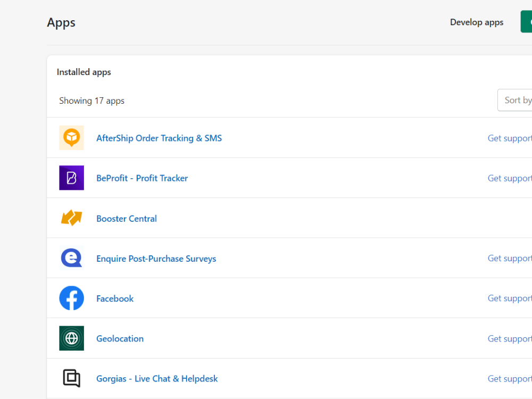Click the Geolocation globe icon
This screenshot has height=399, width=532.
pyautogui.click(x=71, y=338)
